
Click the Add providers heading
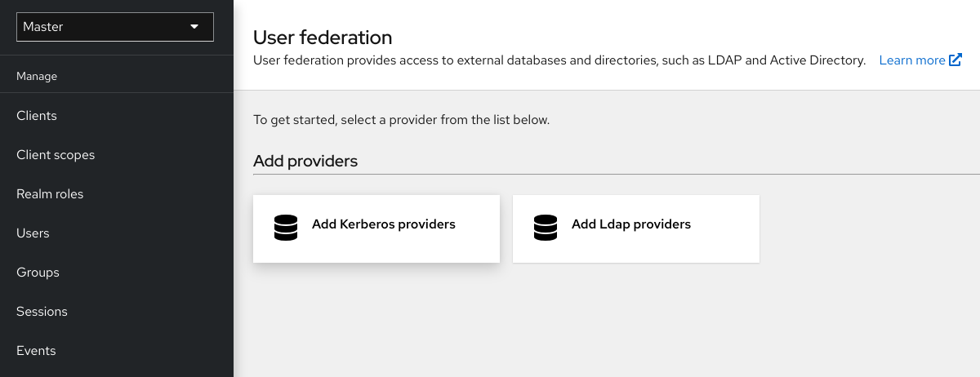click(305, 161)
